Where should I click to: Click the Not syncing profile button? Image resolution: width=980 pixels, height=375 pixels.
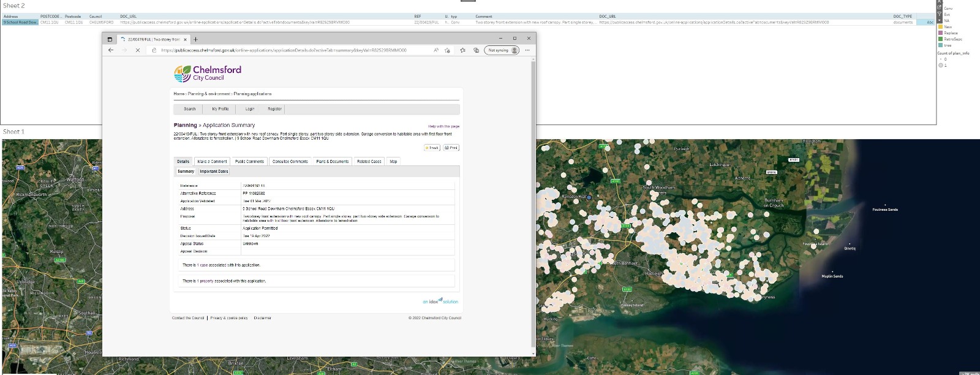[502, 50]
